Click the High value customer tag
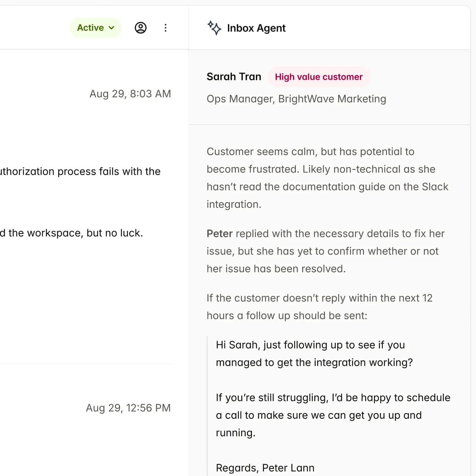476x476 pixels. [319, 77]
